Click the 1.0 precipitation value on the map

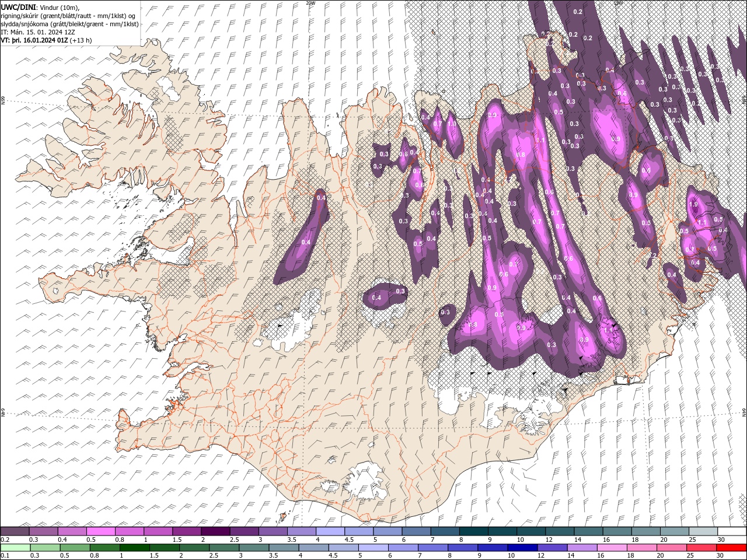click(x=451, y=124)
